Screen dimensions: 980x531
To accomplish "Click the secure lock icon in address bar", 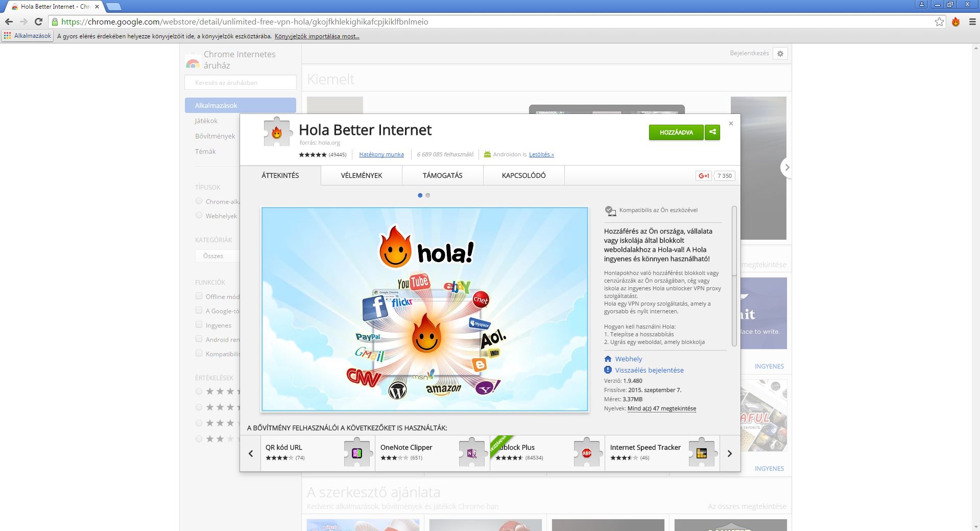I will [55, 21].
